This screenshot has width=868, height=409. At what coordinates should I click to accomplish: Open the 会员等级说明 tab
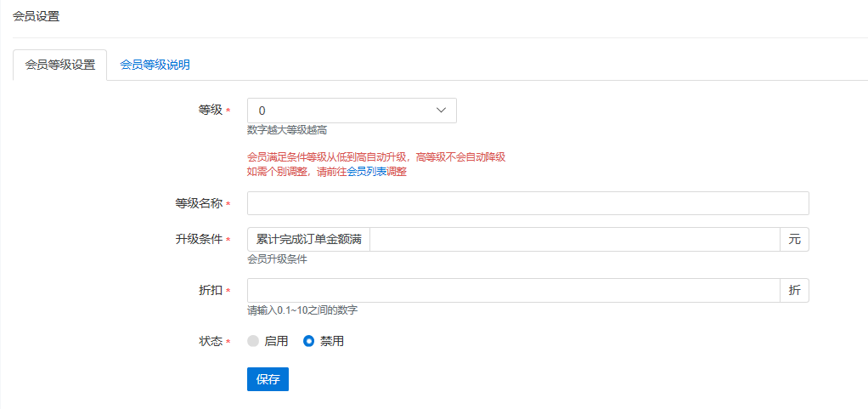[x=155, y=65]
